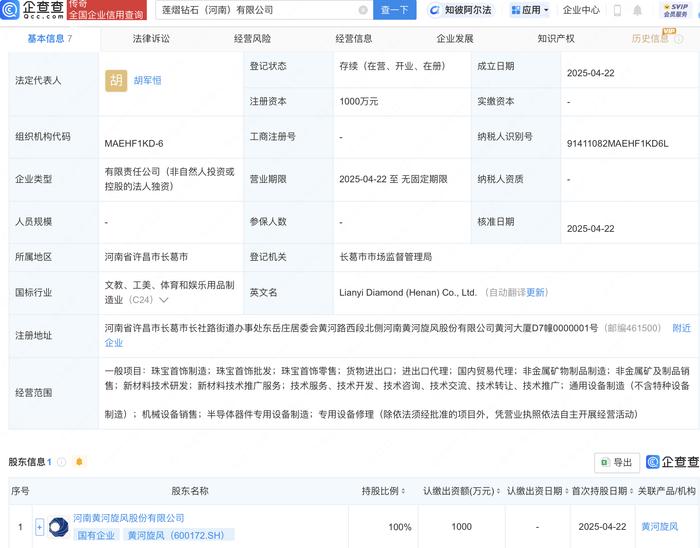The width and height of the screenshot is (700, 548).
Task: Open the notification bell in header
Action: click(x=638, y=10)
